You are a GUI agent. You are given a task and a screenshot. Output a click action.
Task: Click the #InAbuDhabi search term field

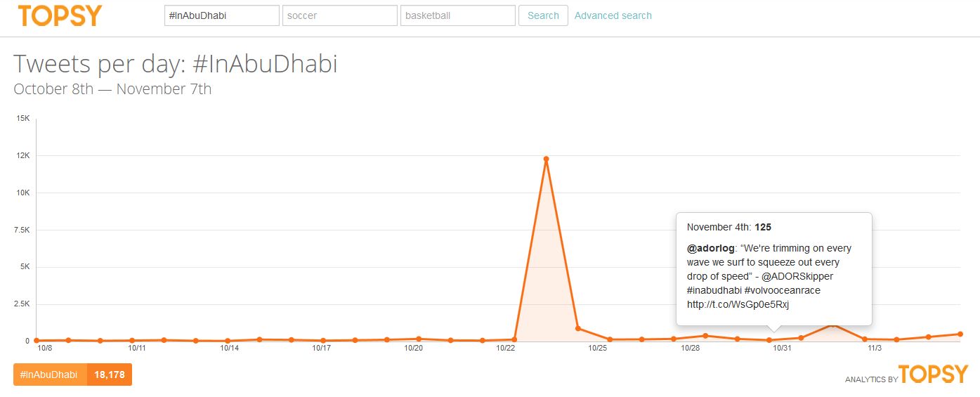[221, 15]
